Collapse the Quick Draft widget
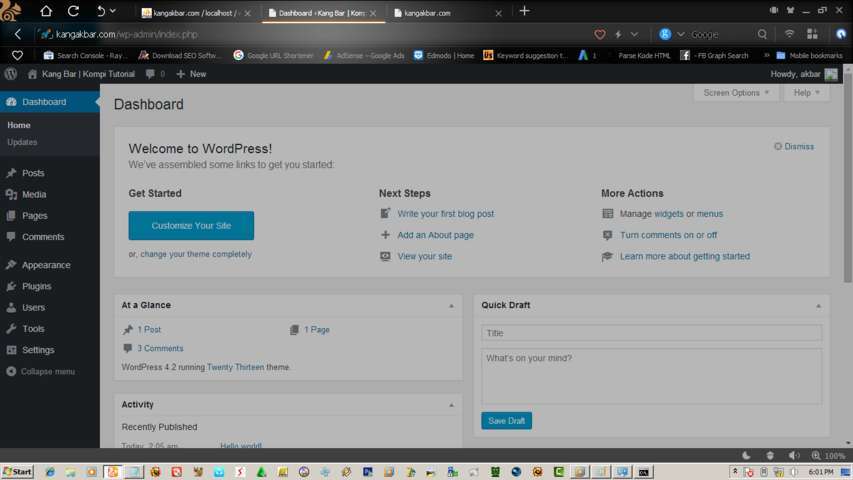The width and height of the screenshot is (853, 480). (x=818, y=306)
